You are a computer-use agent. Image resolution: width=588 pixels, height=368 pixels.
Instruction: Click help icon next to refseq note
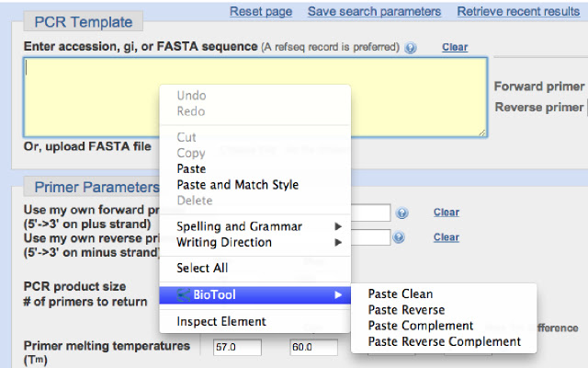pyautogui.click(x=410, y=47)
